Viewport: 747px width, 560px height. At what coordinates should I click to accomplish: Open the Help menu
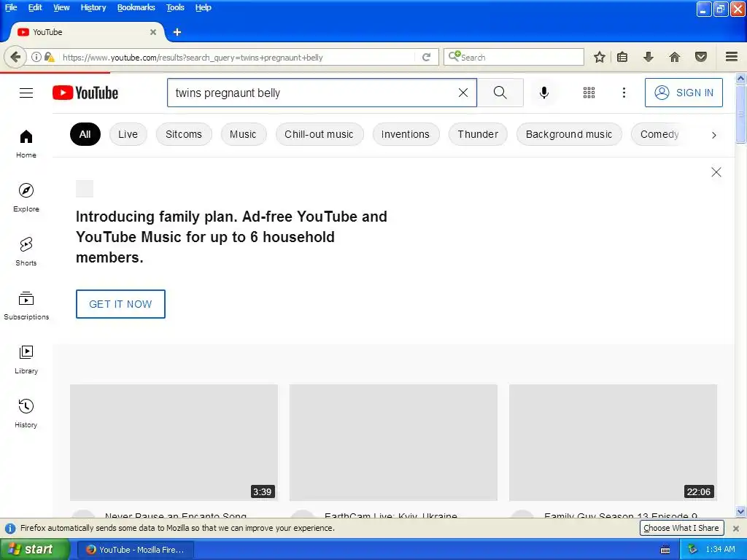click(203, 7)
